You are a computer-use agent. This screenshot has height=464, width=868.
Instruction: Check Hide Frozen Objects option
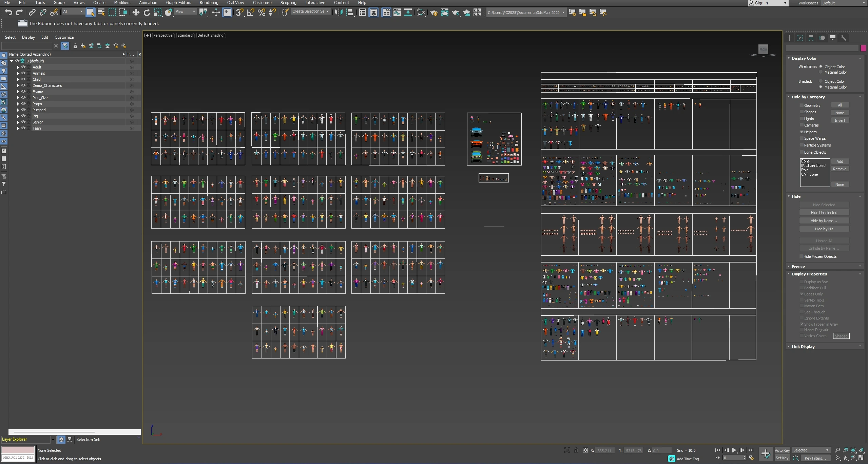(x=801, y=256)
